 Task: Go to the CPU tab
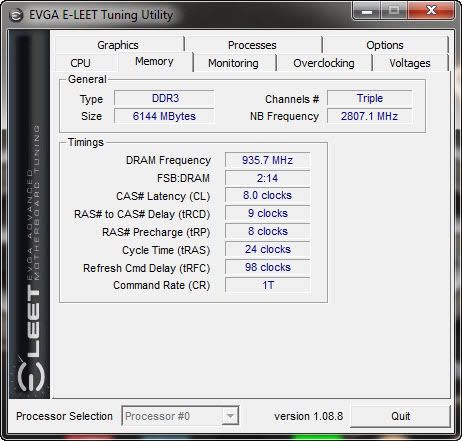click(x=80, y=63)
